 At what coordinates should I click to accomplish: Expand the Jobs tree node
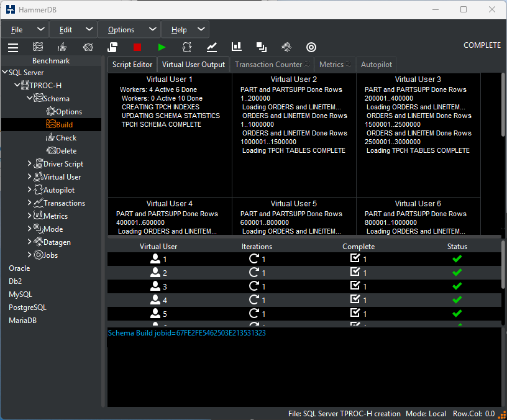pos(29,255)
